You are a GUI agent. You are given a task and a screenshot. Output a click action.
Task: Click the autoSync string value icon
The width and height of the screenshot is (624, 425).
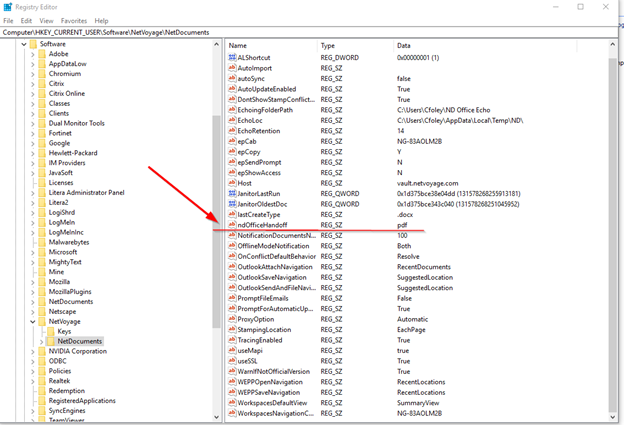(232, 78)
